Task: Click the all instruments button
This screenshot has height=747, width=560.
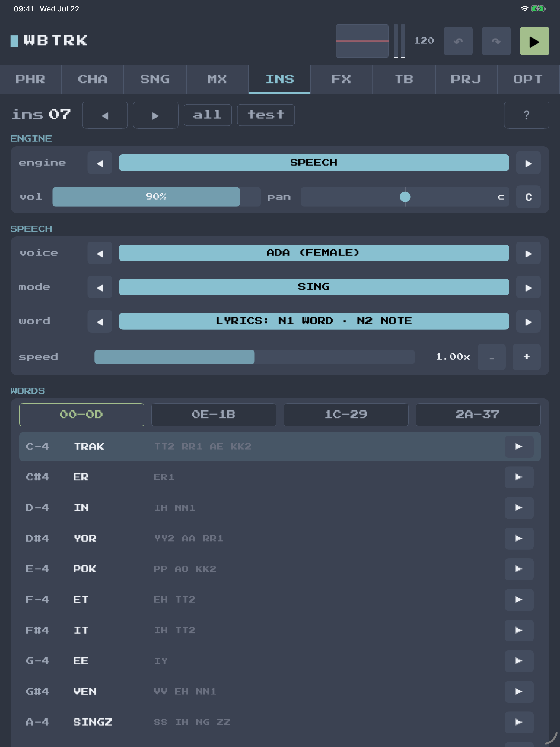Action: pyautogui.click(x=208, y=115)
